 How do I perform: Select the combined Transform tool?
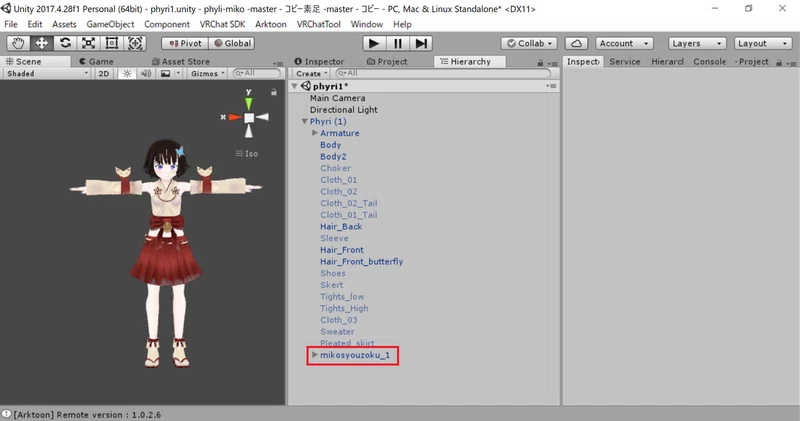135,43
